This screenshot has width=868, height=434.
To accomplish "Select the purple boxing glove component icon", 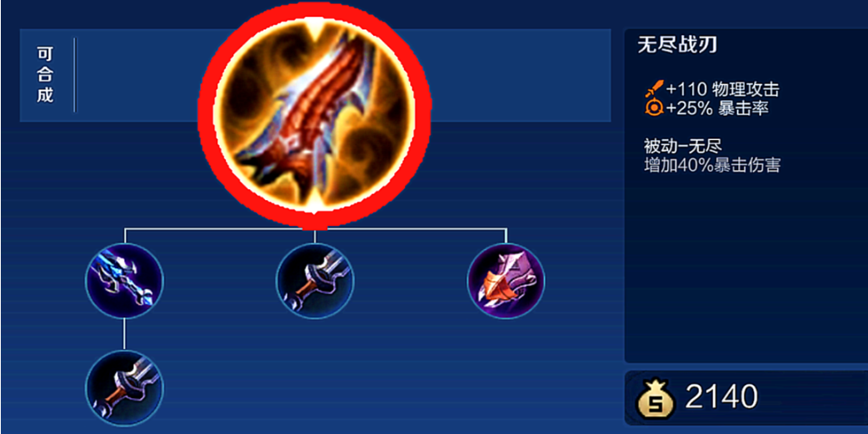I will [506, 281].
